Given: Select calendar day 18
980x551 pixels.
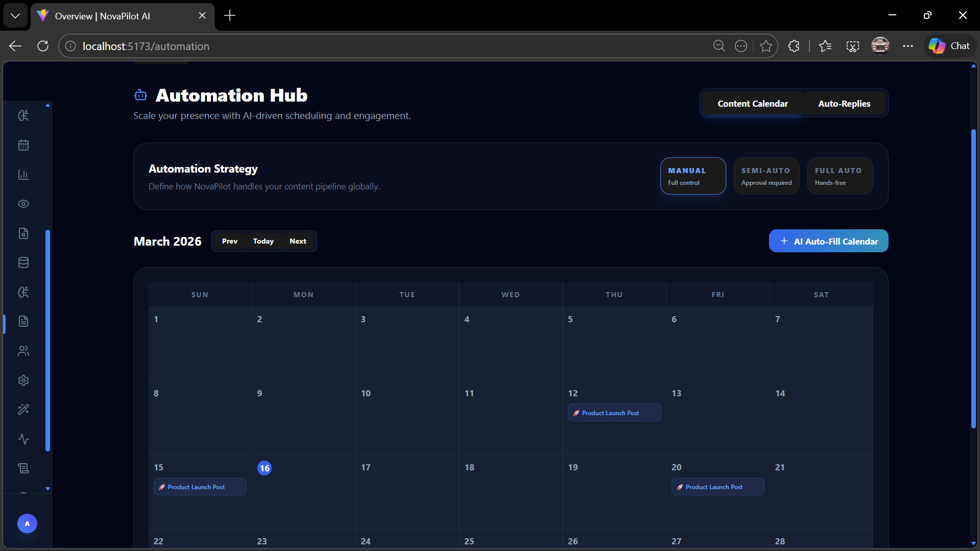Looking at the screenshot, I should (511, 492).
